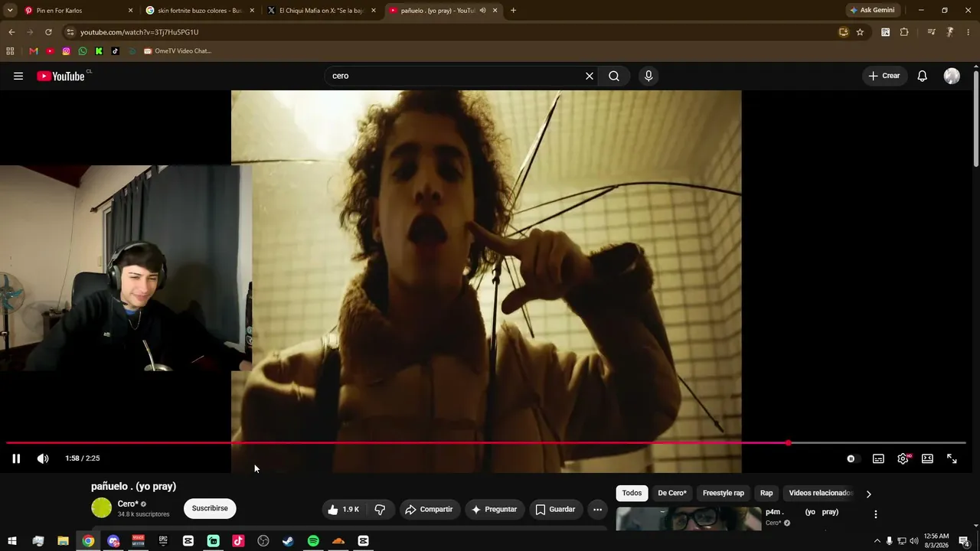Viewport: 980px width, 551px height.
Task: Go to the YouTube home logo
Action: click(60, 76)
